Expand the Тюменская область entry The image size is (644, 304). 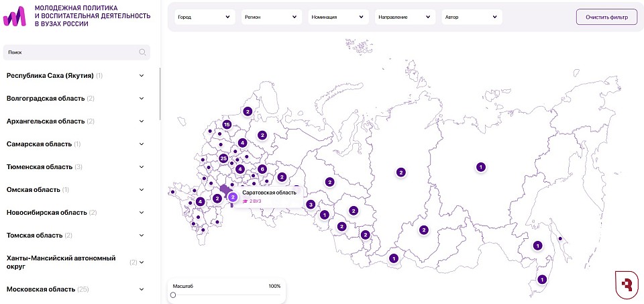point(76,167)
